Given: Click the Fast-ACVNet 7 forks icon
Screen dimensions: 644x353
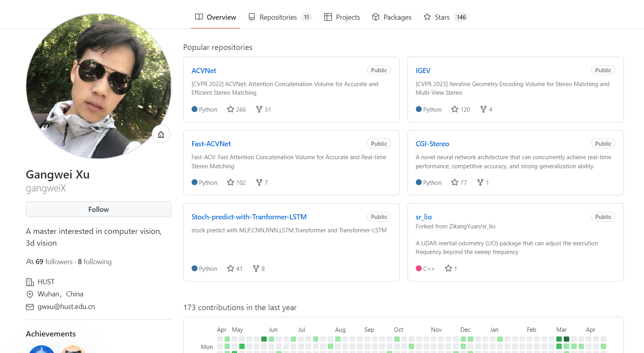Looking at the screenshot, I should 259,182.
